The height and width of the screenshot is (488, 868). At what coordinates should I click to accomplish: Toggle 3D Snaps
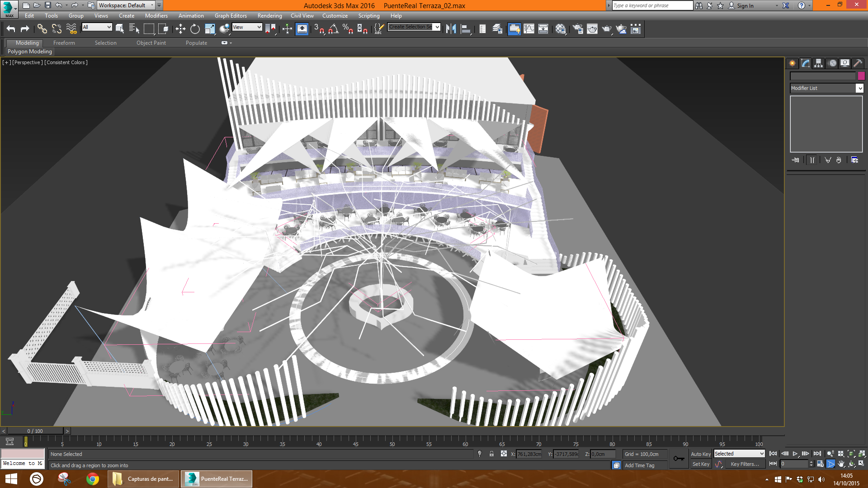319,29
